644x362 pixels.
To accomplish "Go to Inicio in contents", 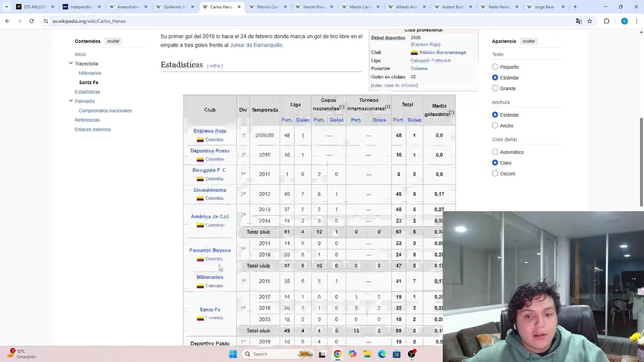I will [80, 54].
